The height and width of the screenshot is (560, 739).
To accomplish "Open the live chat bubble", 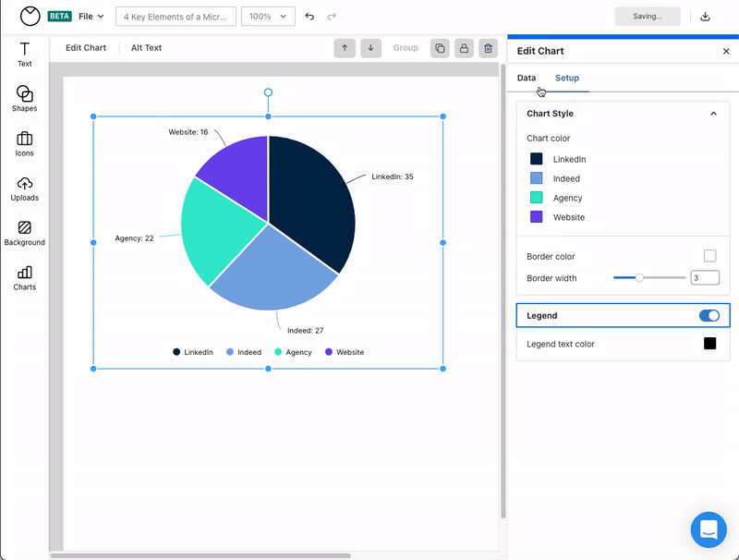I will pyautogui.click(x=709, y=530).
